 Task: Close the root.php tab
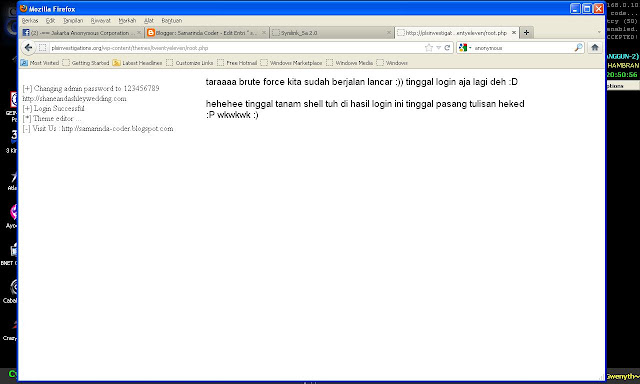[514, 33]
